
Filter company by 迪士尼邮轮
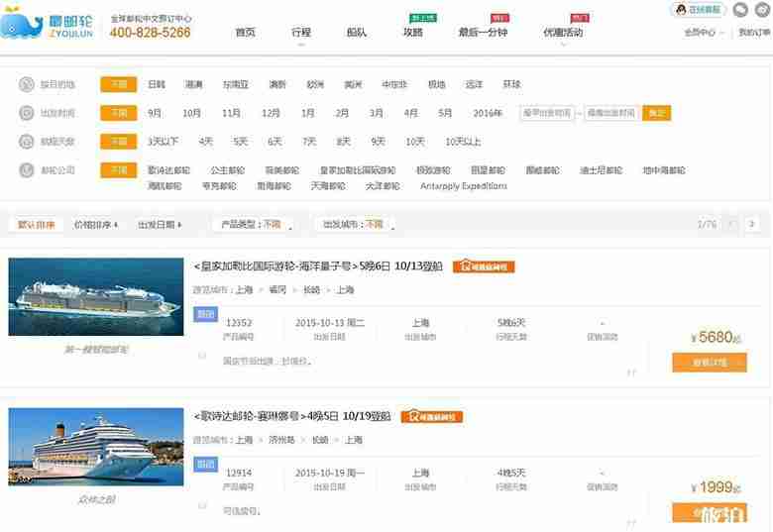coord(601,170)
